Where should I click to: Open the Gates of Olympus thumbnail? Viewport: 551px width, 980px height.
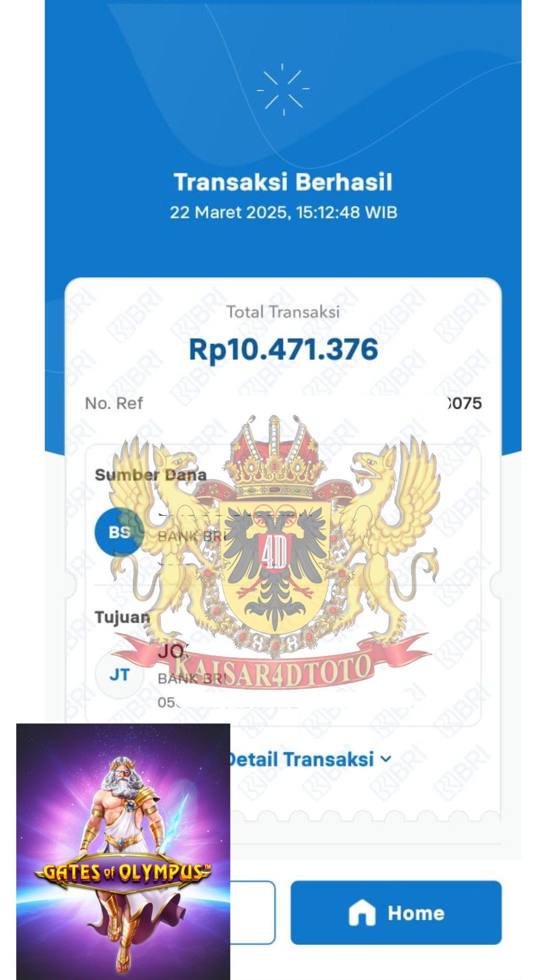123,851
